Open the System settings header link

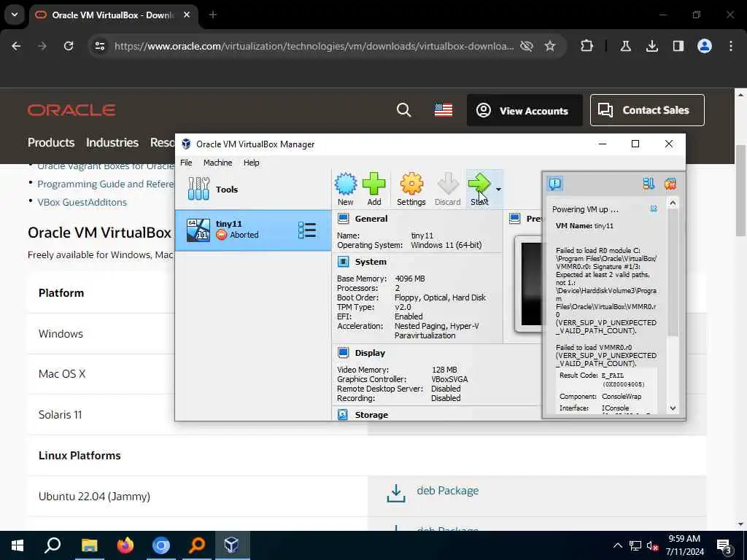click(371, 262)
